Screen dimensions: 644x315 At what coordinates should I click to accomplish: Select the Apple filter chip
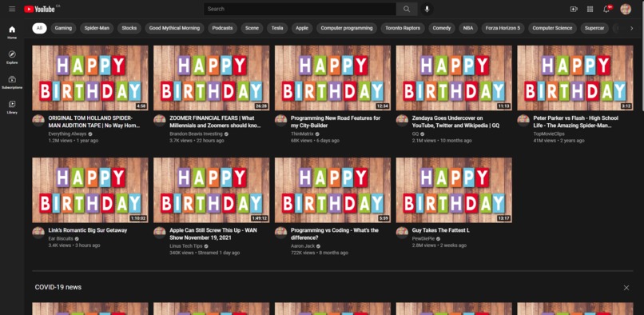(x=302, y=28)
